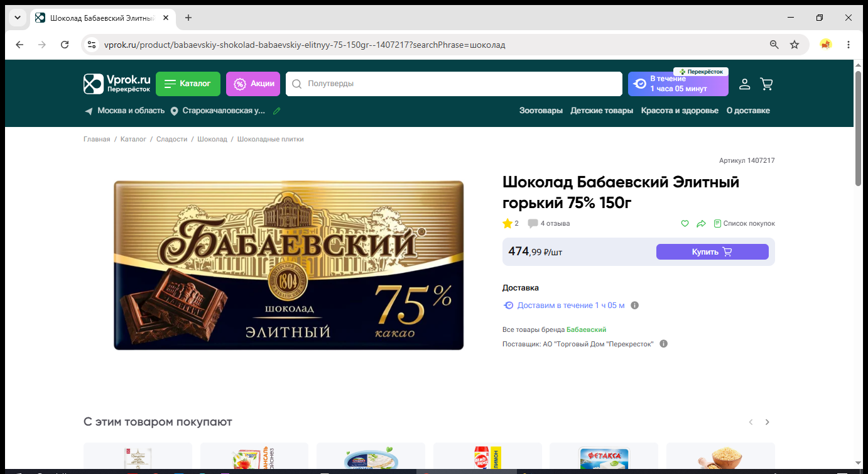868x474 pixels.
Task: Open the Зоотовары menu item
Action: (541, 111)
